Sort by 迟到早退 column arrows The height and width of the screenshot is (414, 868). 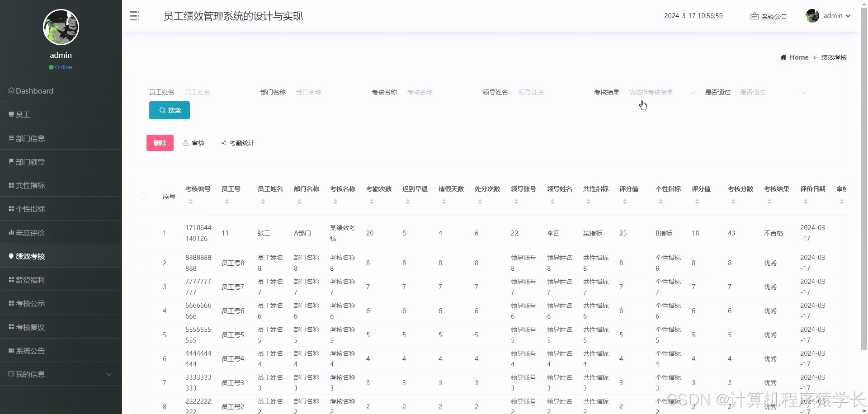(408, 202)
